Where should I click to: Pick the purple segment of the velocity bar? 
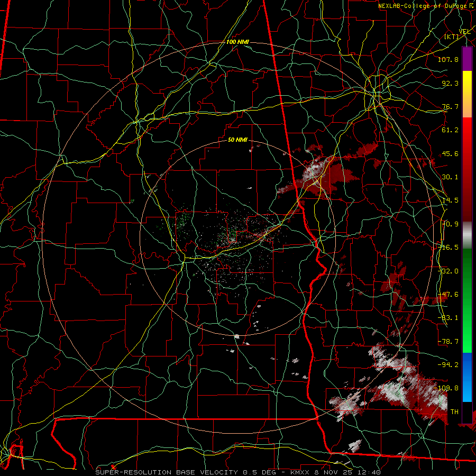point(467,59)
